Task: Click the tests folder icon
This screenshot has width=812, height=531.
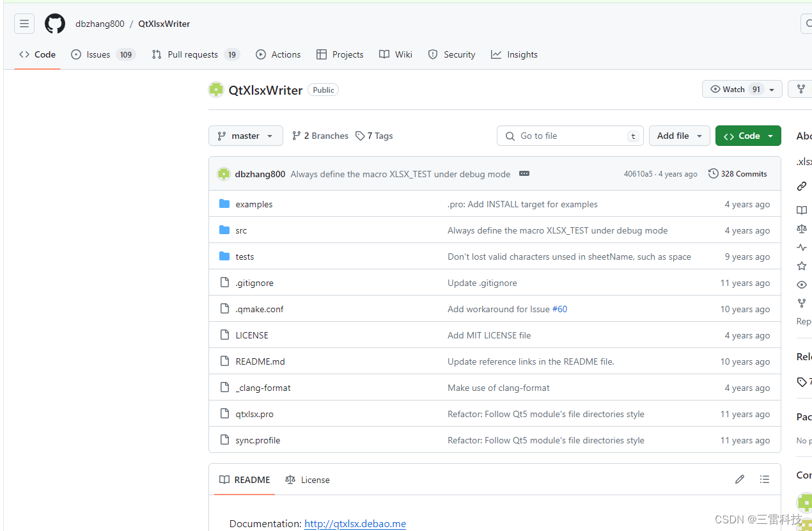Action: point(224,257)
